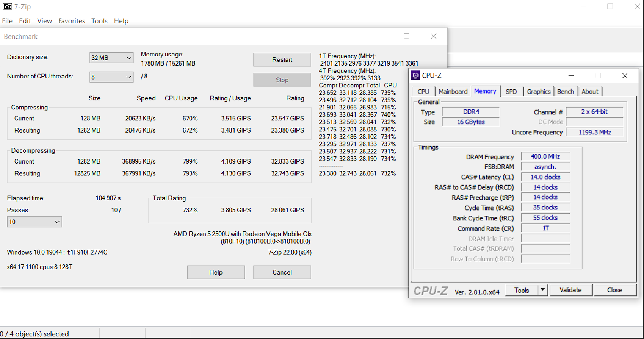Viewport: 644px width, 339px height.
Task: Maximize the main 7-Zip window
Action: (x=610, y=6)
